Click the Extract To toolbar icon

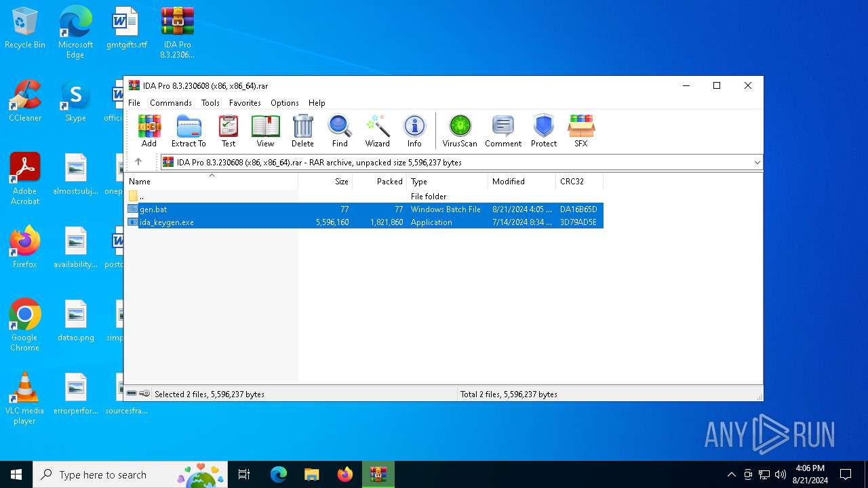click(x=189, y=131)
